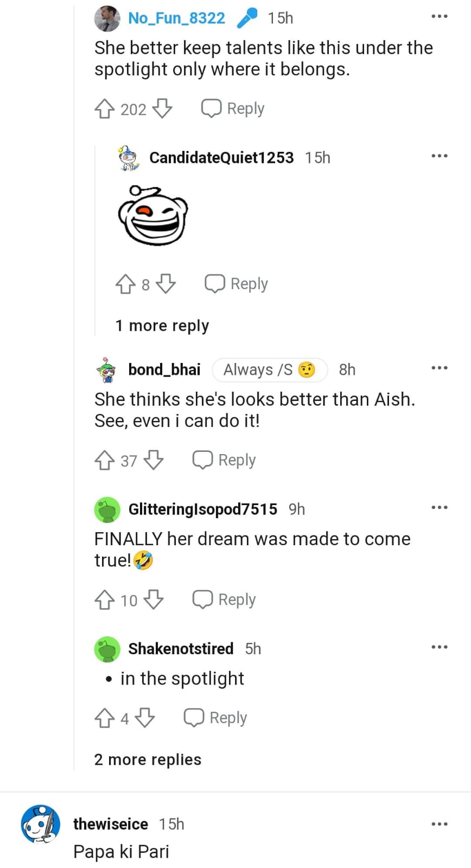This screenshot has width=471, height=868.
Task: Downvote GlitteringIsopod7515's comment
Action: pos(154,599)
